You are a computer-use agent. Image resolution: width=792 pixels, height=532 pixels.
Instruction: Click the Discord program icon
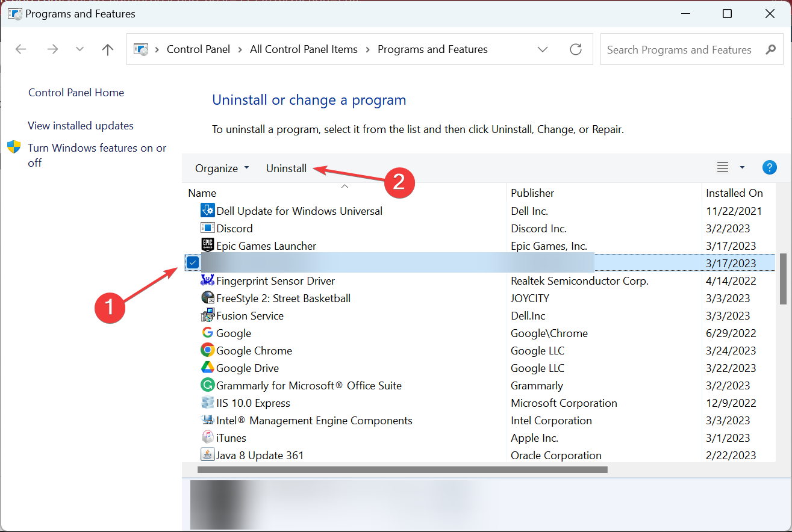point(207,228)
